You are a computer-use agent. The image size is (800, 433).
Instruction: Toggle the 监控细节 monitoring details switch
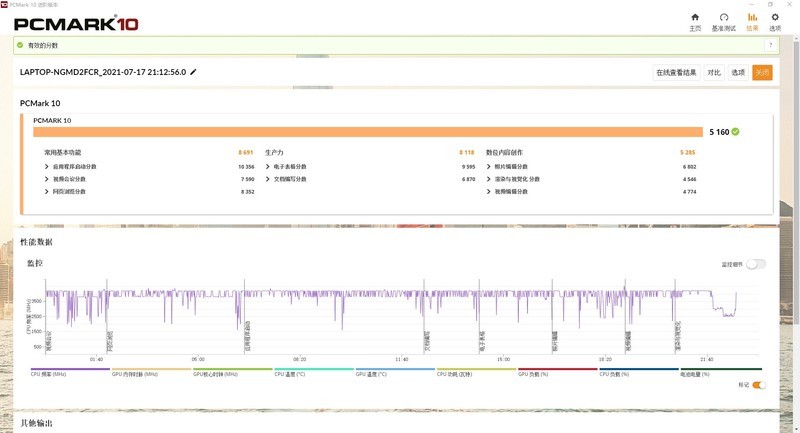[x=756, y=264]
